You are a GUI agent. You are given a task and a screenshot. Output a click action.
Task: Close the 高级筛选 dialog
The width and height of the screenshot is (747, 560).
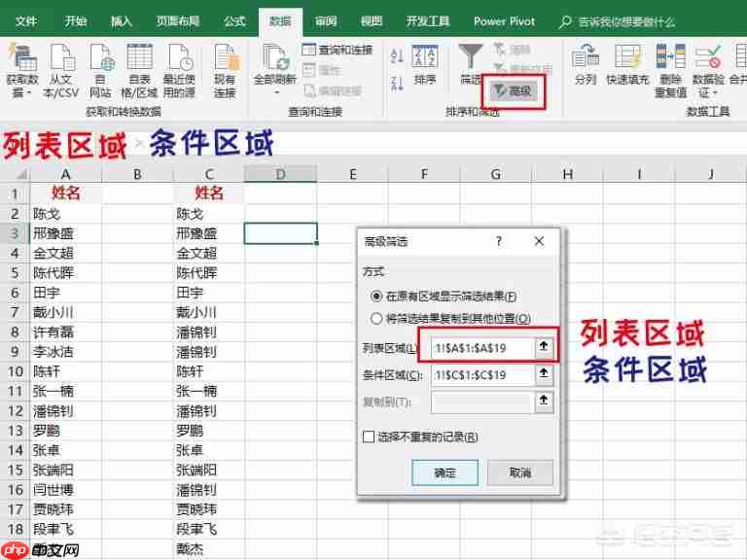point(539,241)
